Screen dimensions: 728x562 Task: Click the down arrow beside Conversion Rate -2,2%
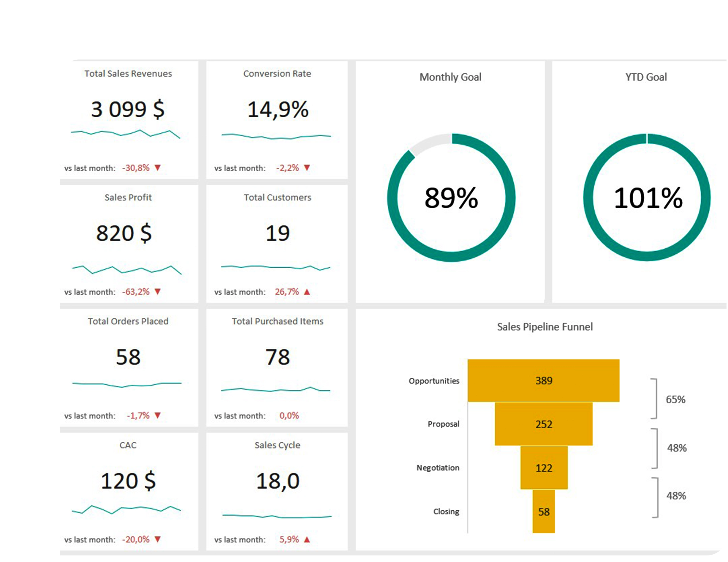point(307,168)
